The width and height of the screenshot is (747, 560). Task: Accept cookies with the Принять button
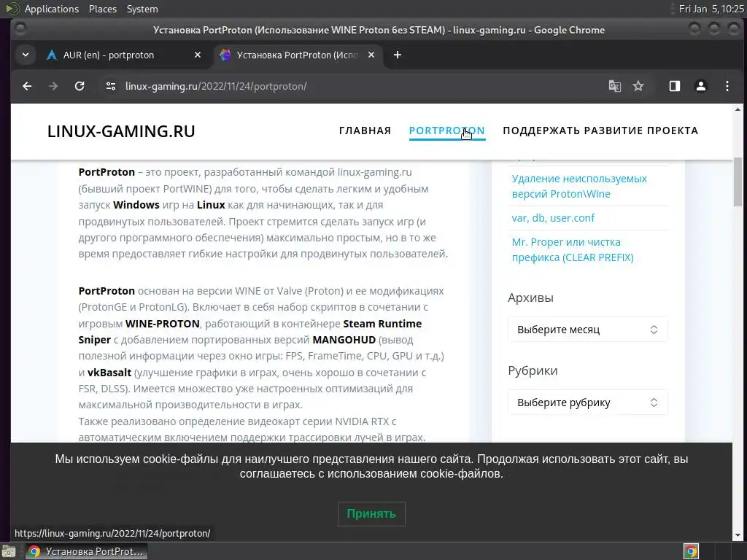[x=371, y=514]
